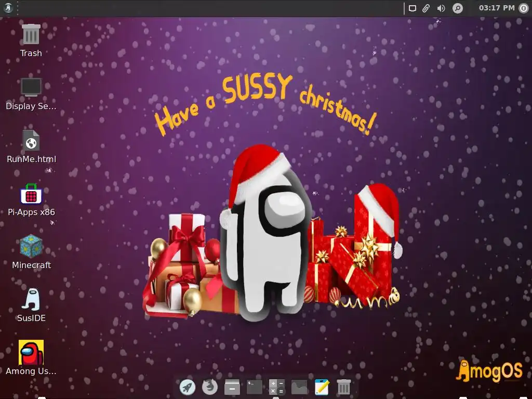This screenshot has width=532, height=399.
Task: Click the power button in top panel
Action: tap(524, 8)
